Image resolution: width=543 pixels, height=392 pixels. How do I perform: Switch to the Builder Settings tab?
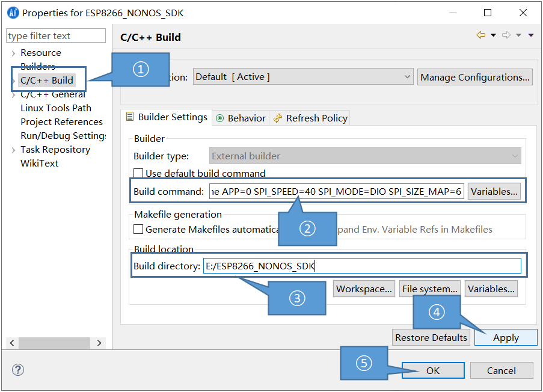click(167, 117)
